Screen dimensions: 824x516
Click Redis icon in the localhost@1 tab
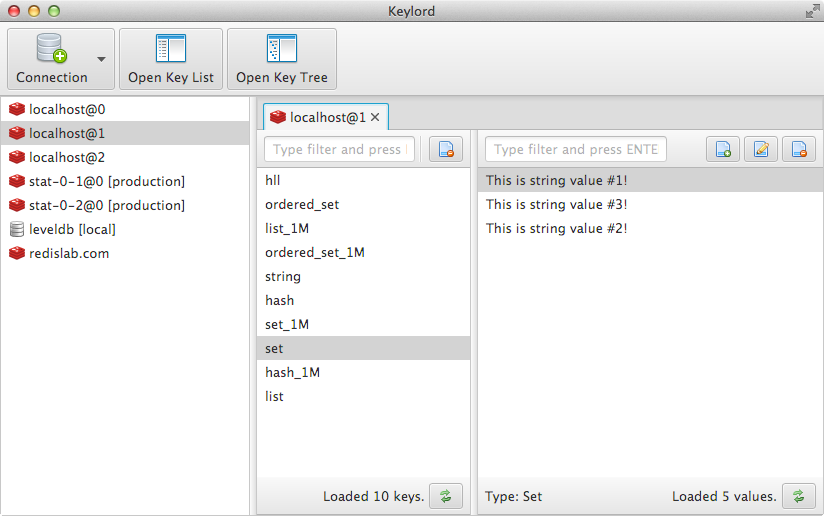point(277,117)
